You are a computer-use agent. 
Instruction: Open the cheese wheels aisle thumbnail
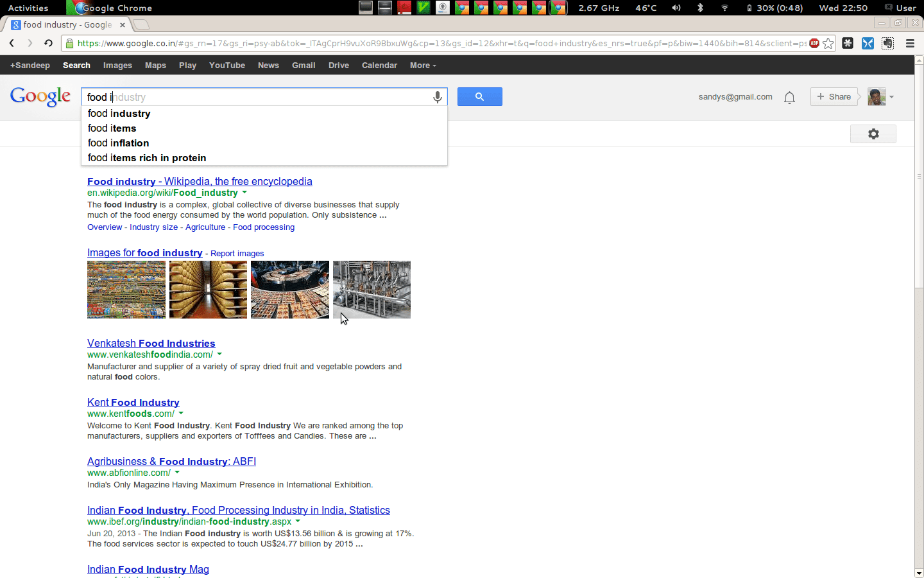[208, 290]
